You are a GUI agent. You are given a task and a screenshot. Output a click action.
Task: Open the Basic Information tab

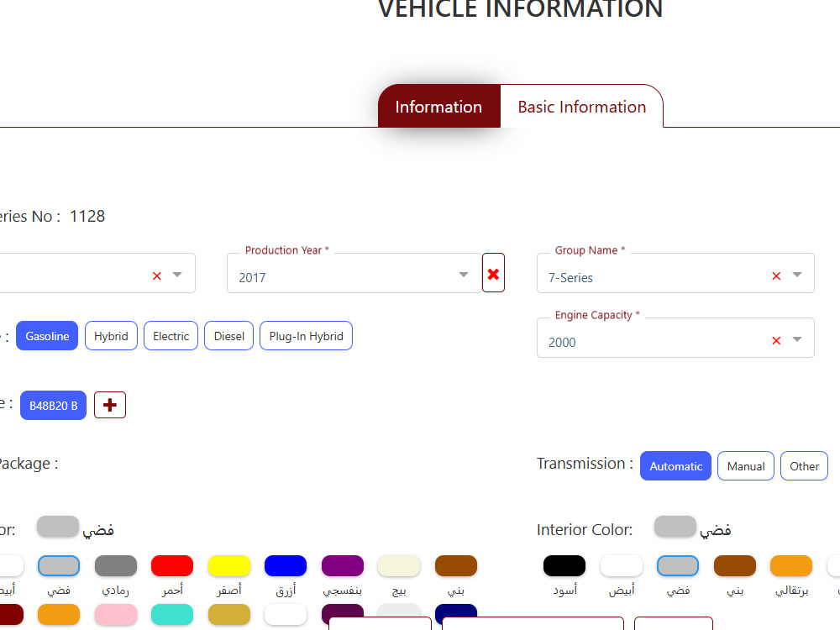tap(582, 106)
